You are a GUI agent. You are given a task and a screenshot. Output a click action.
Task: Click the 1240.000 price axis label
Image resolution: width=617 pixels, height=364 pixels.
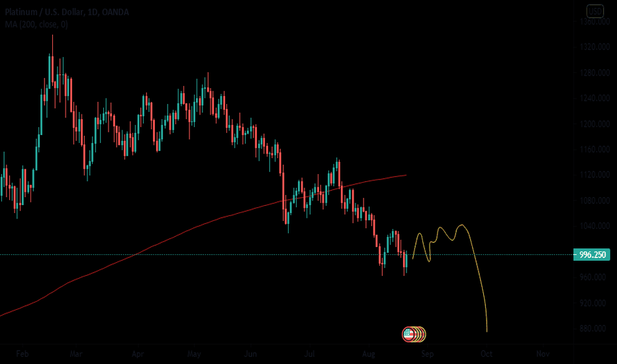point(594,99)
